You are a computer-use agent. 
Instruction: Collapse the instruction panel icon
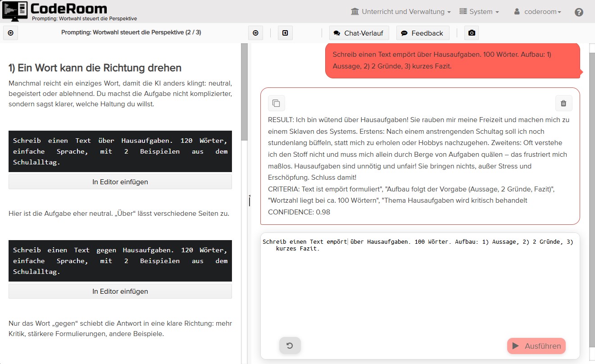tap(285, 33)
